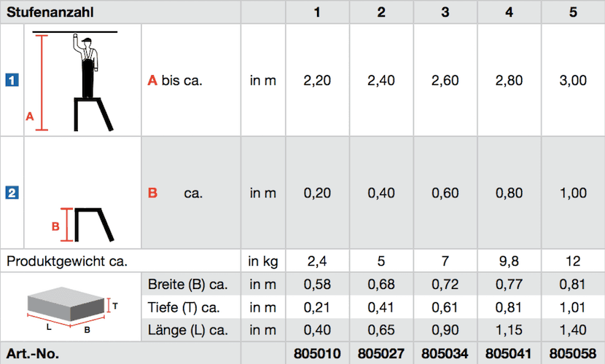Click column header for 5 steps
This screenshot has height=364, width=605.
point(572,12)
